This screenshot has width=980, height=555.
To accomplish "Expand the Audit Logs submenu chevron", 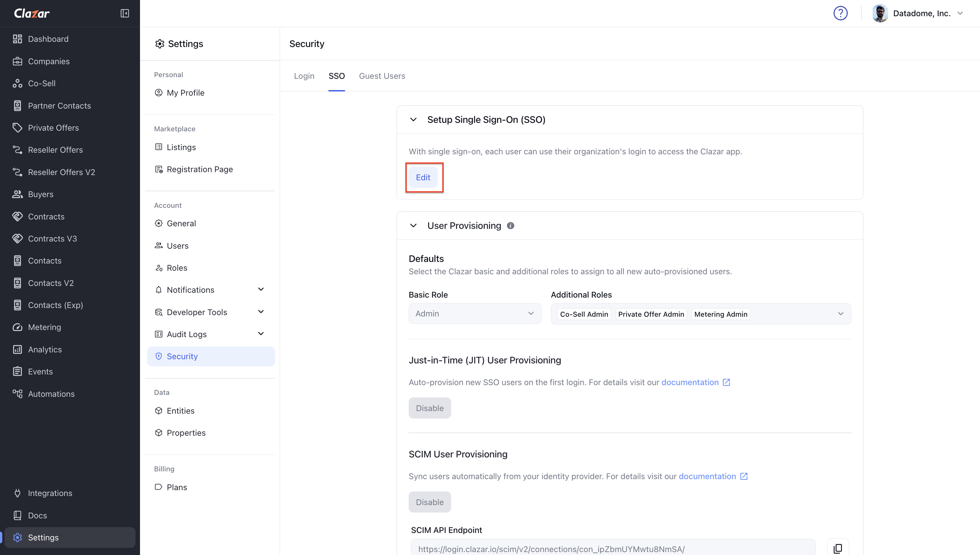I will point(261,334).
